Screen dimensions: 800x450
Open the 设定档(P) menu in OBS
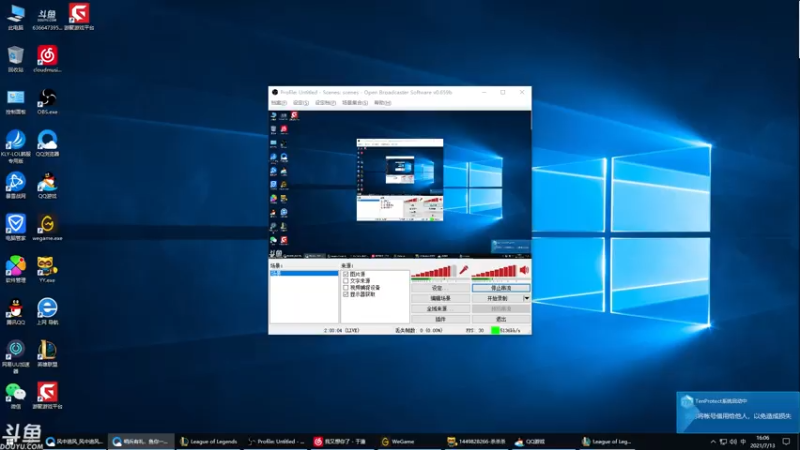pos(325,103)
